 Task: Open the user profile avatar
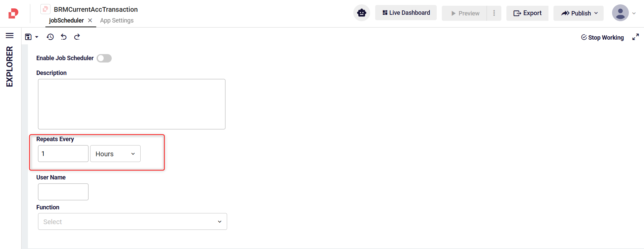620,13
